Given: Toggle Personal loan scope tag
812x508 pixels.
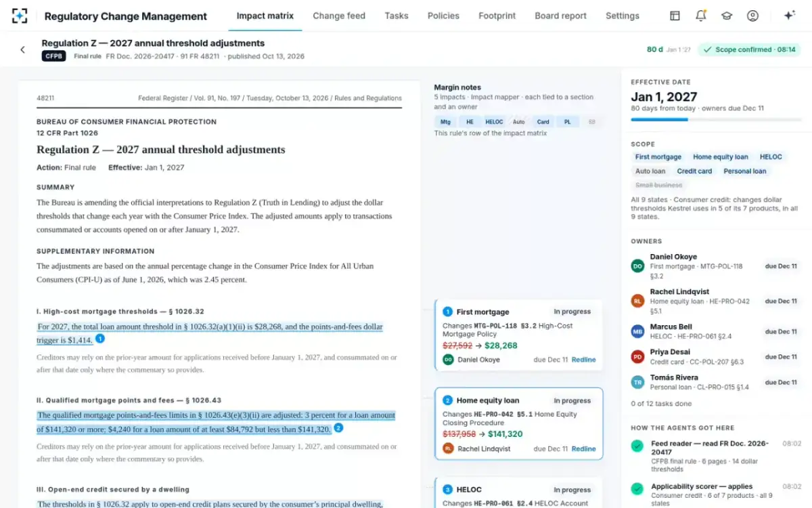Looking at the screenshot, I should point(745,171).
